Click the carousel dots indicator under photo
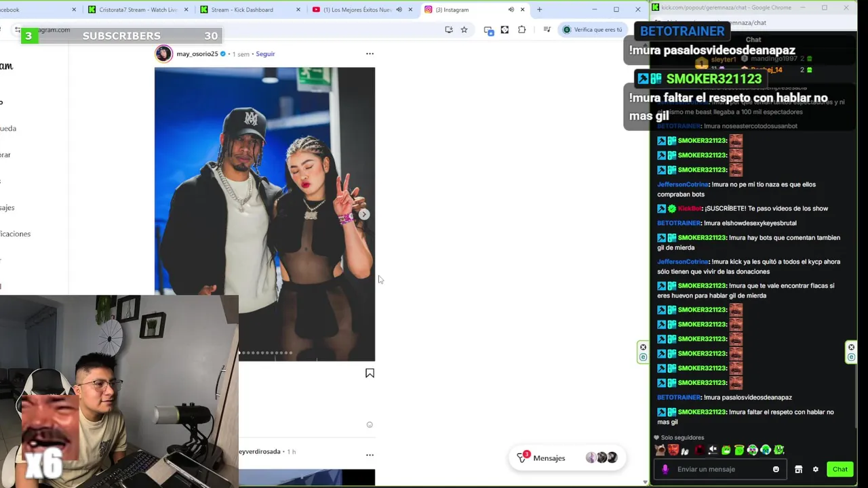868x488 pixels. click(267, 352)
